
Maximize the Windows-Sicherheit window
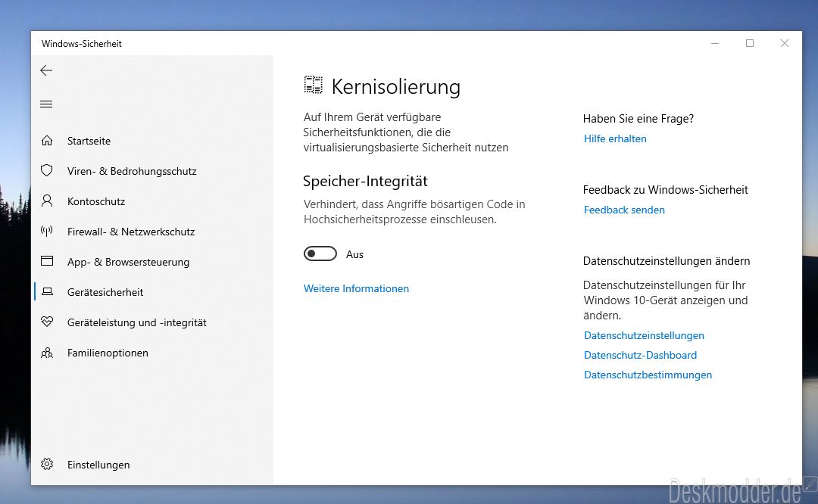tap(750, 43)
